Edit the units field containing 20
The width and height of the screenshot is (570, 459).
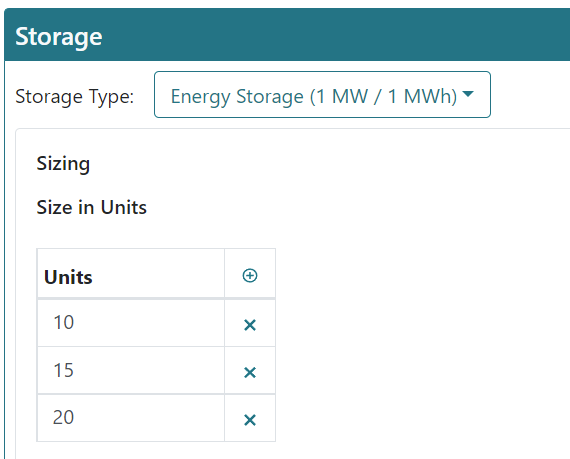click(131, 418)
